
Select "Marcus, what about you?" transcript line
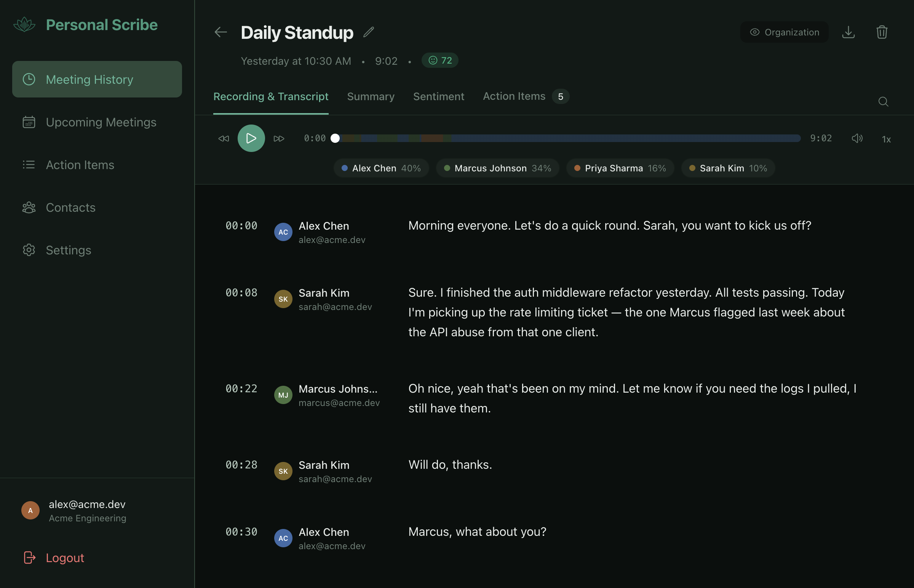[477, 532]
